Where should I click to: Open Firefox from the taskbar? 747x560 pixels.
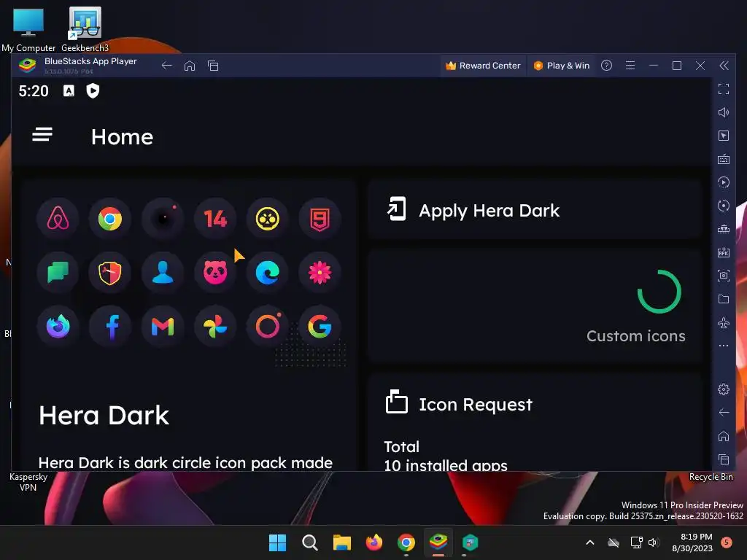(x=374, y=542)
